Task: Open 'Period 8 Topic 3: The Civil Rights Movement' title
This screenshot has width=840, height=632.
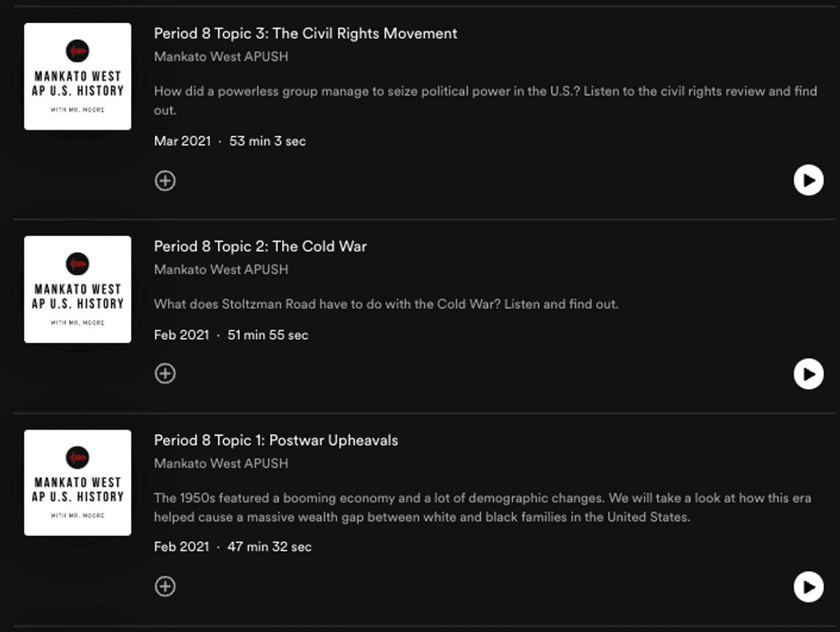Action: [x=305, y=34]
